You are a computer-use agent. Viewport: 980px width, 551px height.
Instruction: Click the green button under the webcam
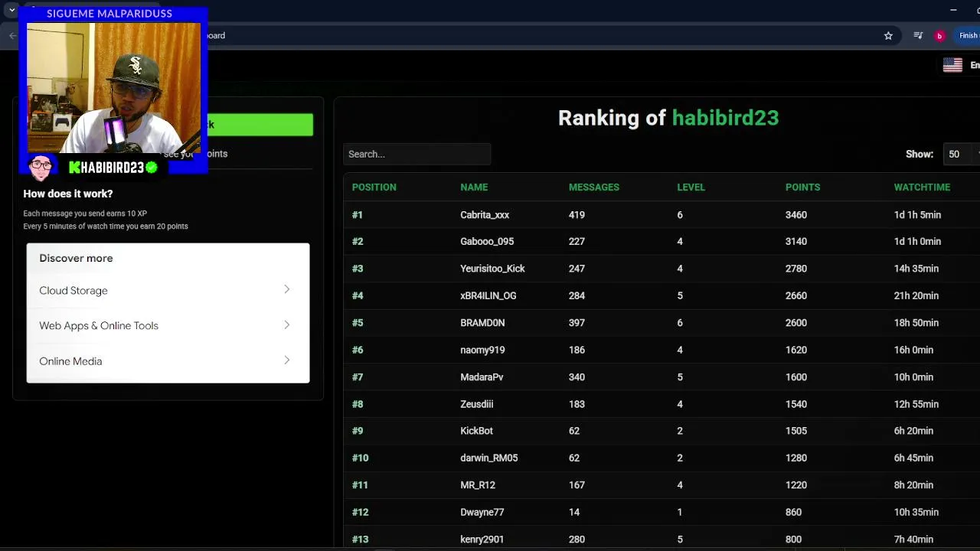pyautogui.click(x=260, y=125)
